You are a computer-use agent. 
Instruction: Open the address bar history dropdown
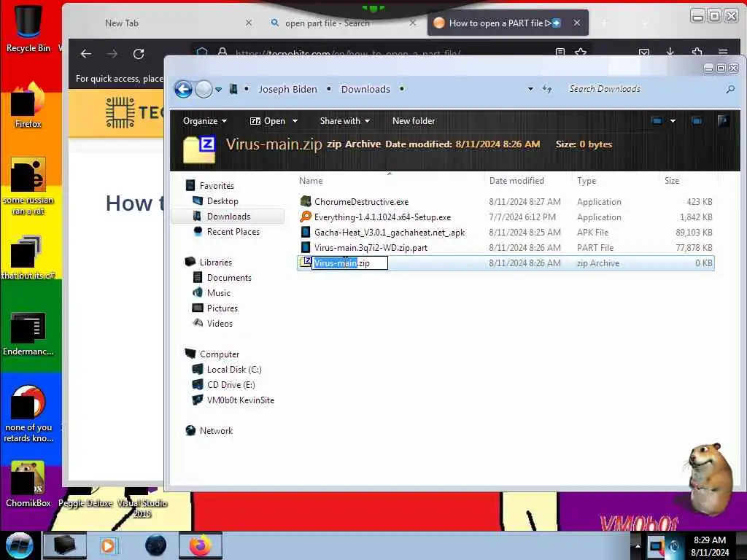click(x=530, y=89)
